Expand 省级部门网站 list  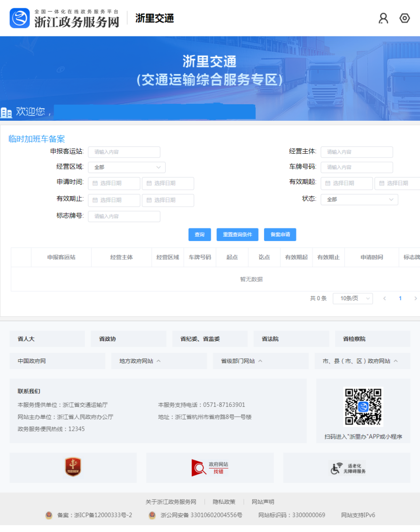point(261,361)
